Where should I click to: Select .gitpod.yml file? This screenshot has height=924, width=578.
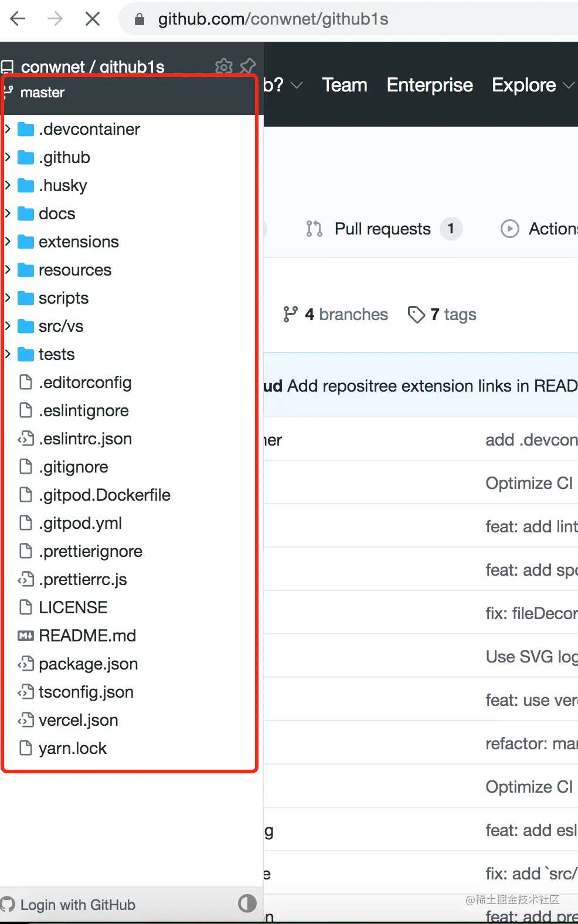click(x=80, y=523)
